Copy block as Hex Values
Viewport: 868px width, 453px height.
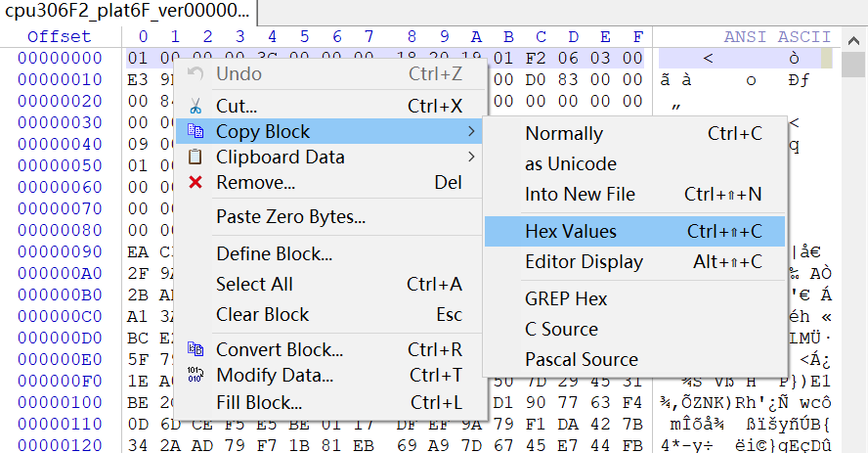(635, 232)
